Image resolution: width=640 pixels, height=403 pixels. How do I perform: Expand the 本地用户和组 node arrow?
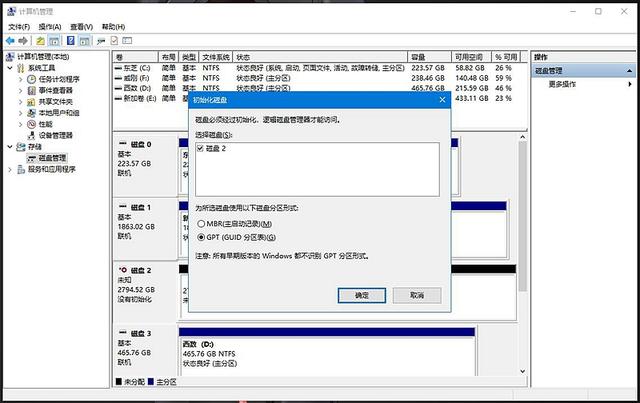20,113
